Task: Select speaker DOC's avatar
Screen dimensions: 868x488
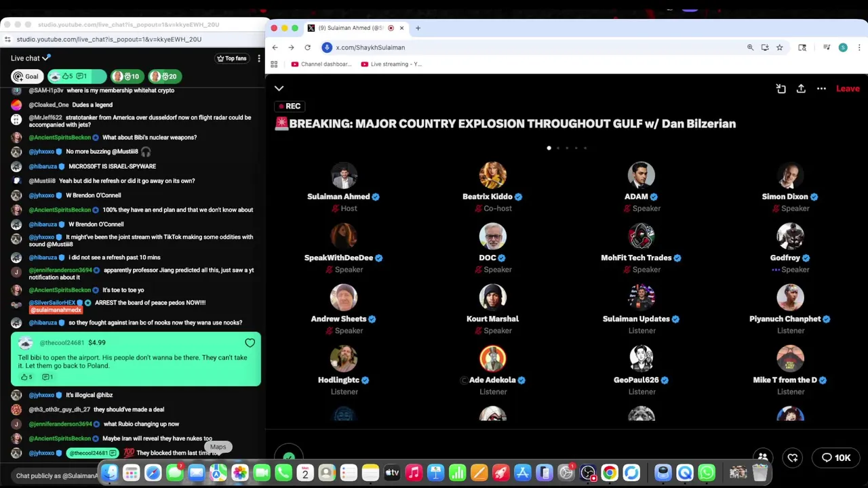Action: click(x=493, y=237)
